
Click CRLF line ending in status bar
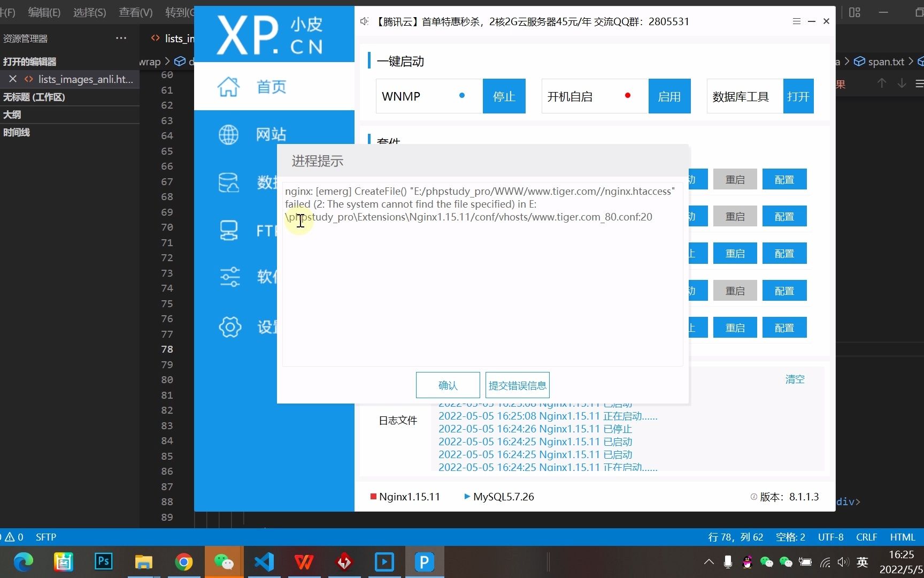(866, 537)
